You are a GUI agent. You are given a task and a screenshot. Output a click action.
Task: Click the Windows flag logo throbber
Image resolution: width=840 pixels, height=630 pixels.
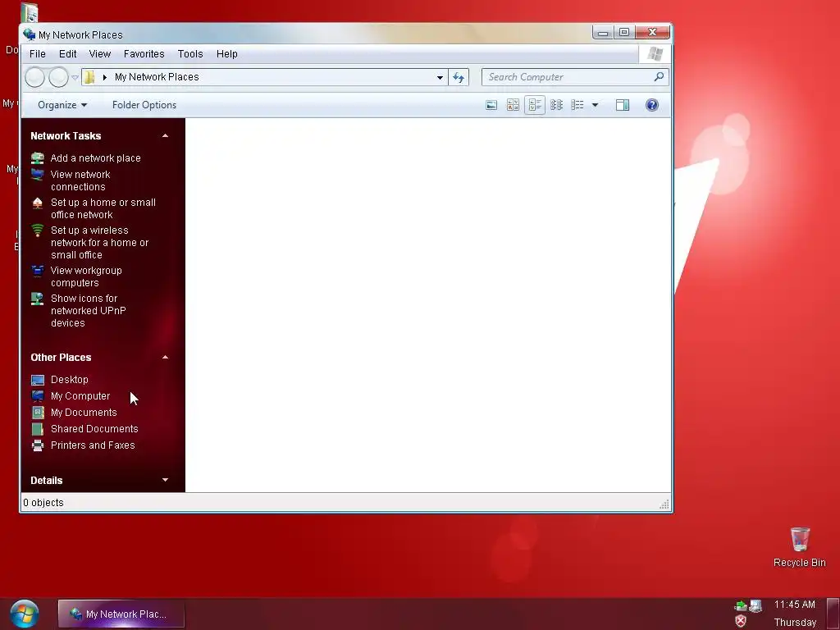655,54
